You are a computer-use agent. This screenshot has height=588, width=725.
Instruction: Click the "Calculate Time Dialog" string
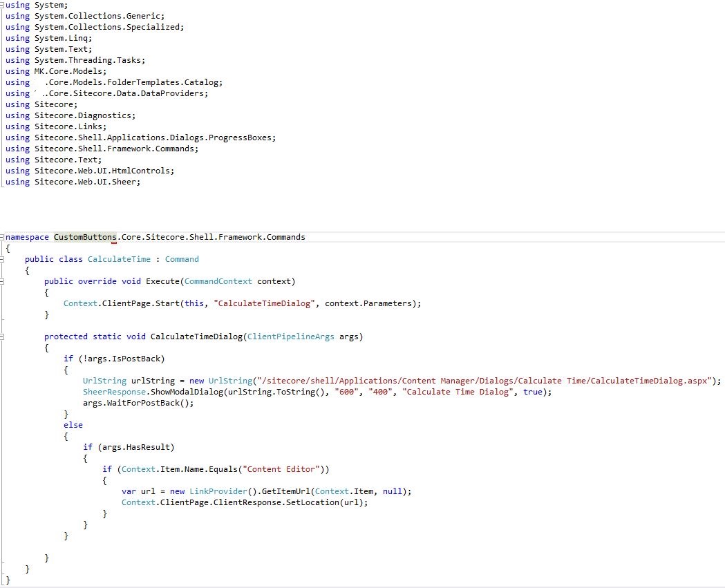(458, 392)
